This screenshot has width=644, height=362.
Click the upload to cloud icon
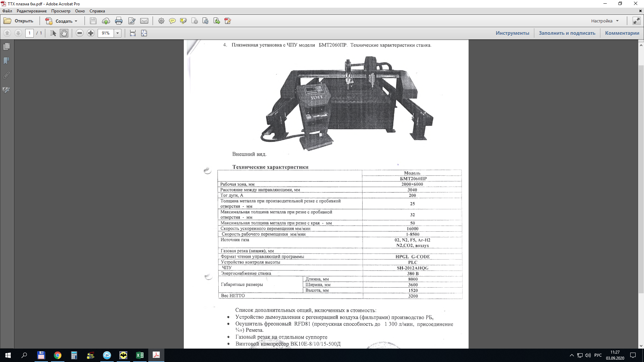pyautogui.click(x=106, y=21)
